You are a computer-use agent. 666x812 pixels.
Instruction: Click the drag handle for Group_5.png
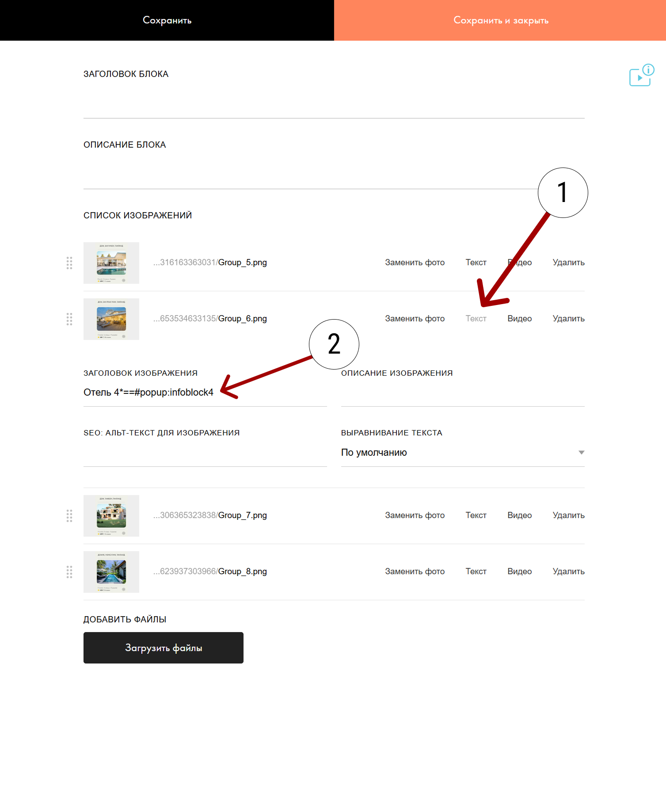click(69, 263)
